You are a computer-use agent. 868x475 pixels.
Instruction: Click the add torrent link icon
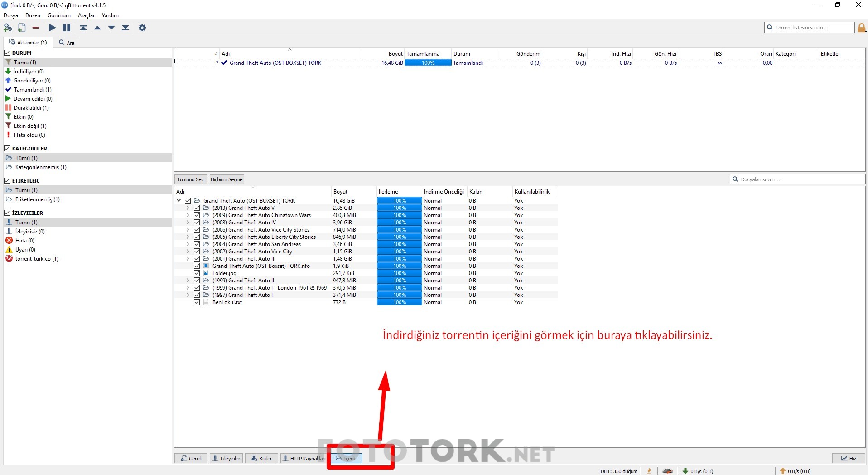pyautogui.click(x=8, y=28)
